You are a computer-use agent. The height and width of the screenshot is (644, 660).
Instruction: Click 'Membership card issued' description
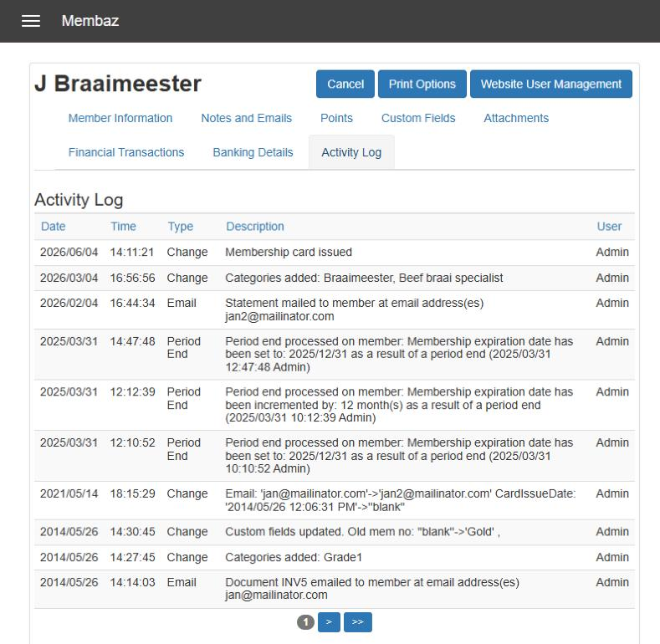coord(289,252)
